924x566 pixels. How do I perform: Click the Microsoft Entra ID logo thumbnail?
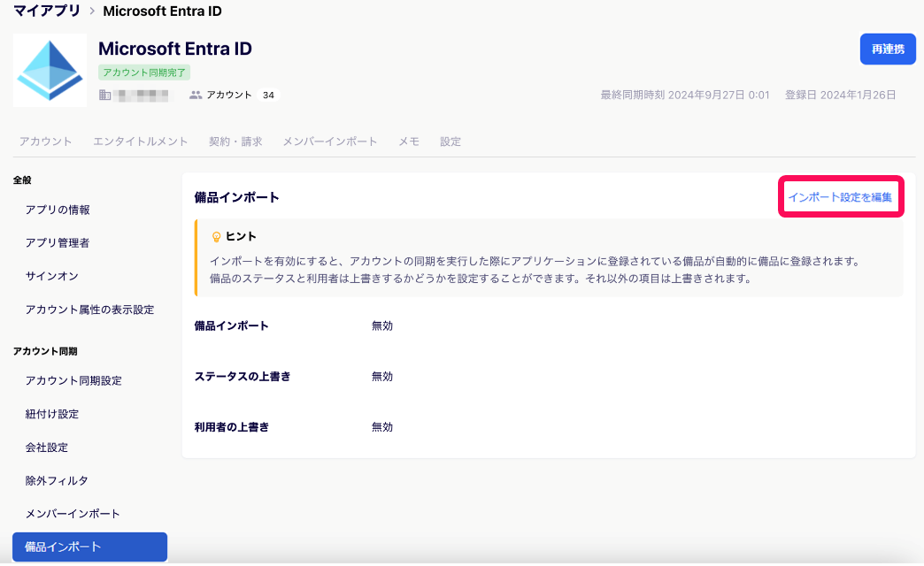pos(50,70)
